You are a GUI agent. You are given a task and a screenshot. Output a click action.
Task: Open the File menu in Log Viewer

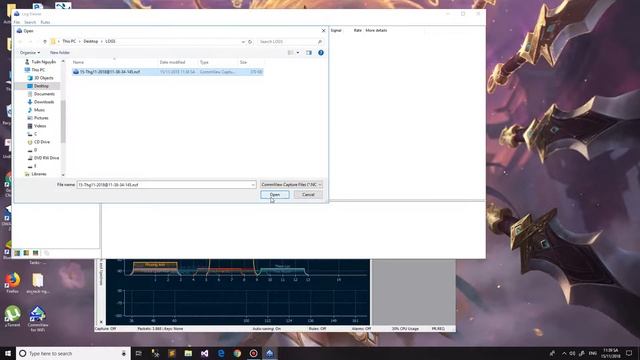coord(17,22)
